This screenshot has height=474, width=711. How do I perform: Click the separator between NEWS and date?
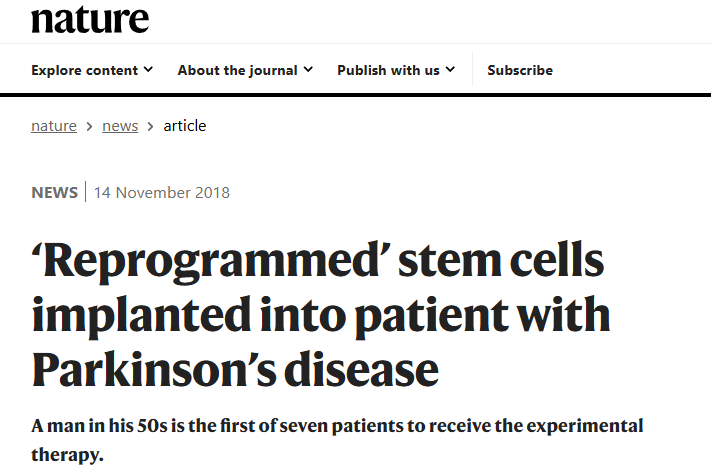click(x=86, y=192)
